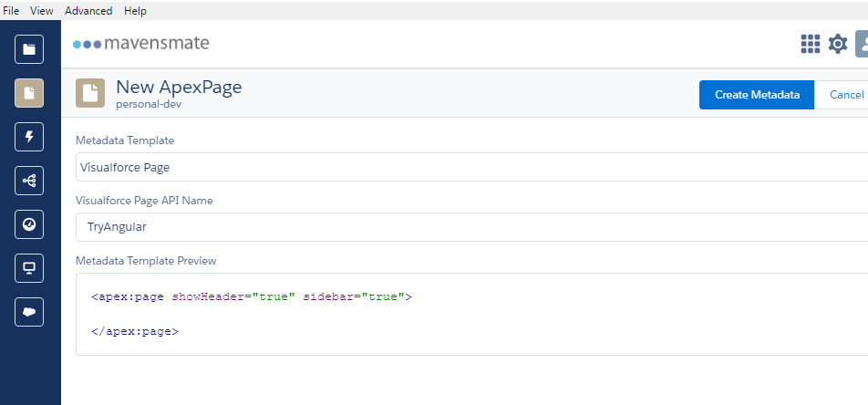Click the TryAngular API name field
868x405 pixels.
pyautogui.click(x=471, y=226)
